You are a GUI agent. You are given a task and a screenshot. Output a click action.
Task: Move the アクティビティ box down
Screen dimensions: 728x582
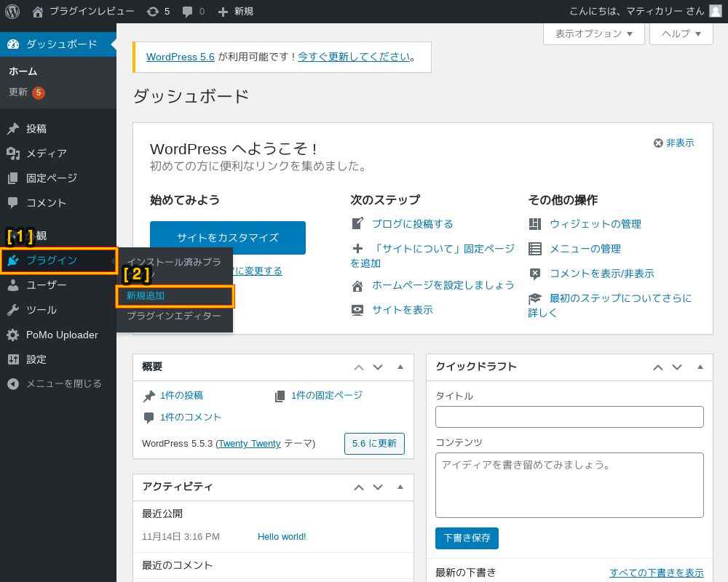[x=378, y=487]
